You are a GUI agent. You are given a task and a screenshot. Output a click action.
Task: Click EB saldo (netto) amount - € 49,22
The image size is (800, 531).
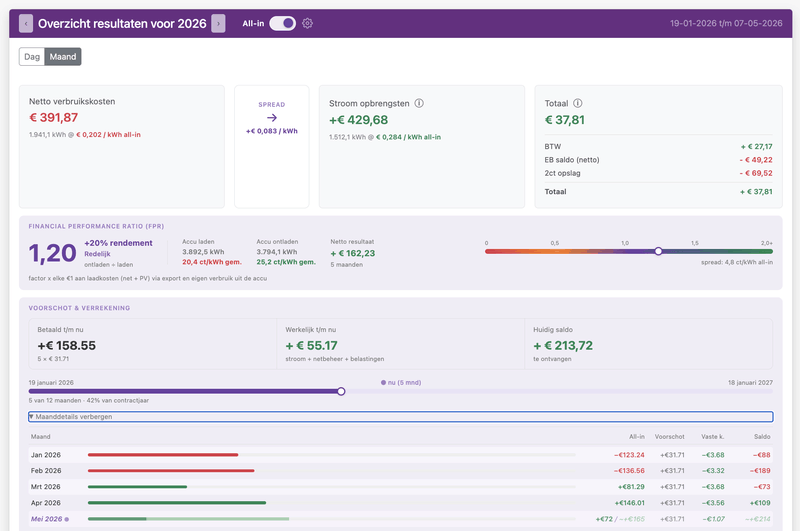point(756,160)
